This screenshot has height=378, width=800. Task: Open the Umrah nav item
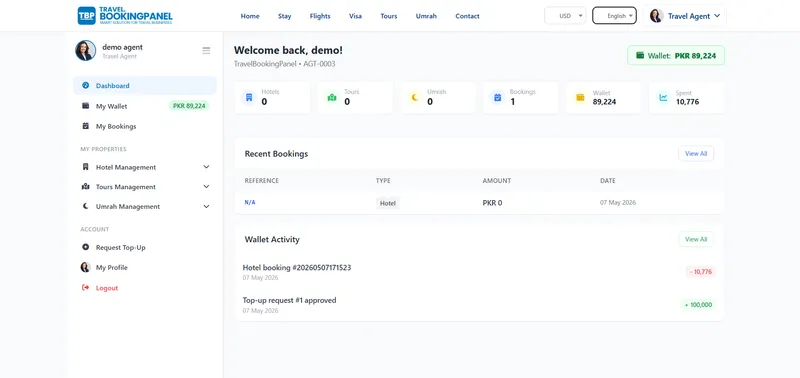tap(426, 16)
